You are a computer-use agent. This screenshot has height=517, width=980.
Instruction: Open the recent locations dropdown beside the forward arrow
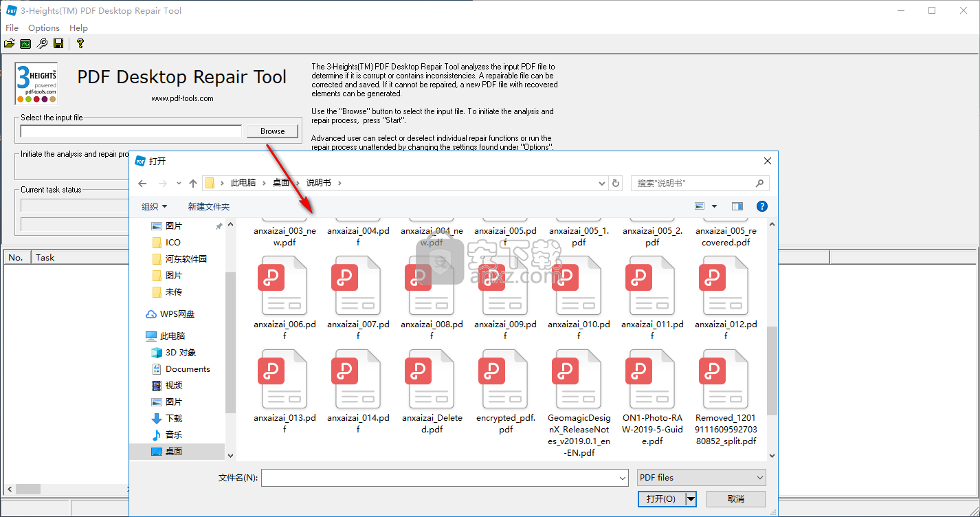(179, 184)
